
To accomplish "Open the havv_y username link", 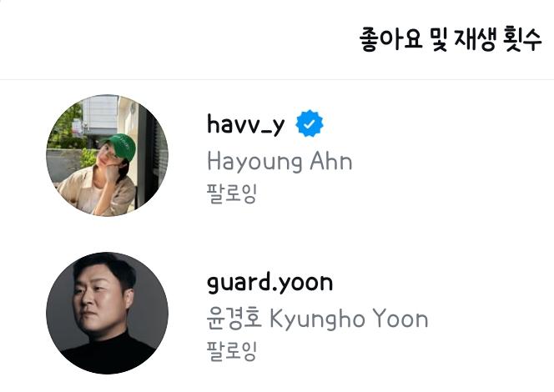I will (x=245, y=124).
